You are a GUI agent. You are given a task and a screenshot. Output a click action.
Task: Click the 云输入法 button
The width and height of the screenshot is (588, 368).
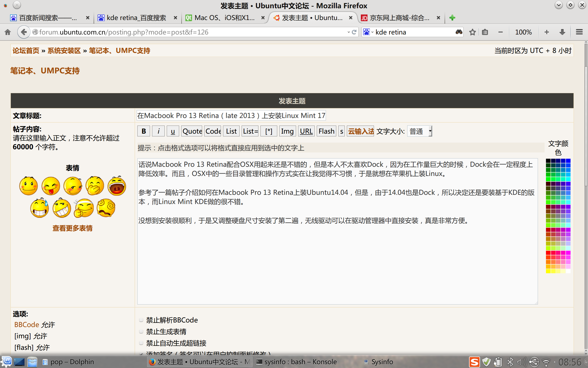click(x=360, y=131)
